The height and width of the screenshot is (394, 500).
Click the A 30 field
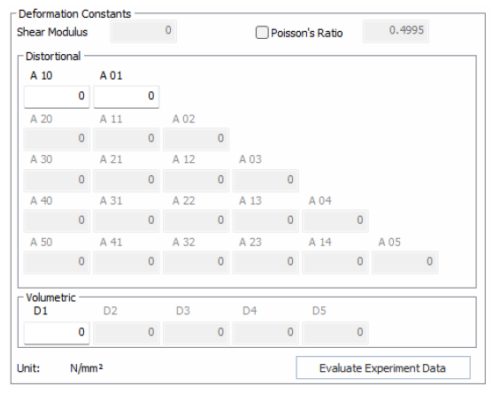pos(57,180)
